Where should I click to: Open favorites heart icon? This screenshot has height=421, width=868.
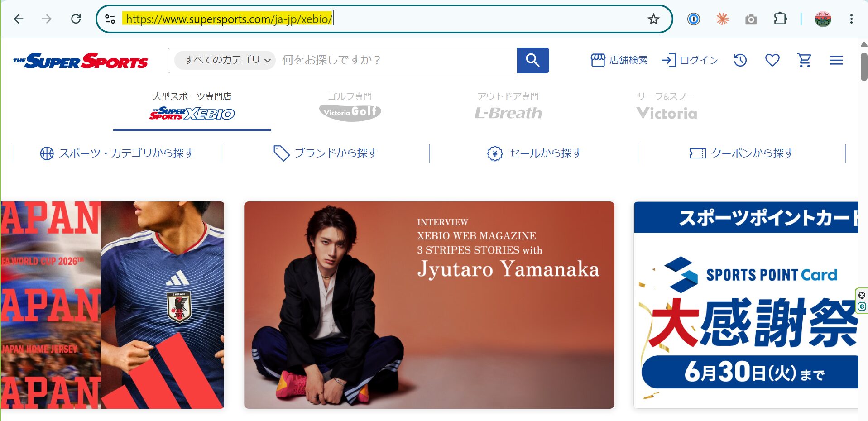pos(772,60)
